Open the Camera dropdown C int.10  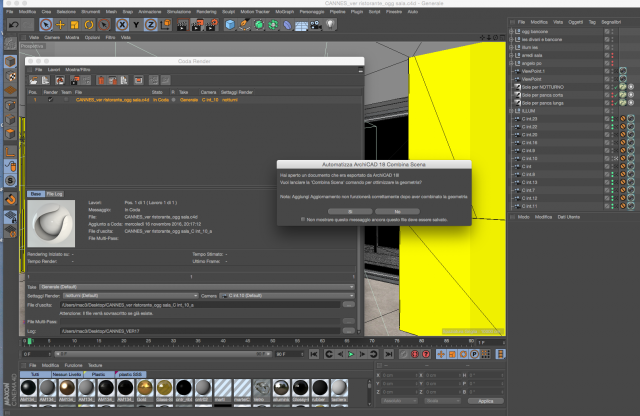click(x=287, y=296)
